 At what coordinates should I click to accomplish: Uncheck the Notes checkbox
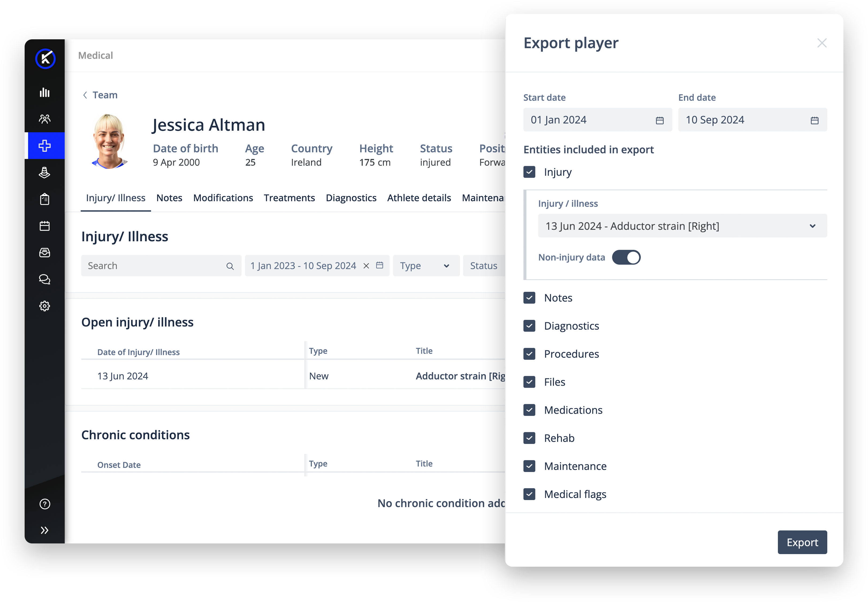529,298
